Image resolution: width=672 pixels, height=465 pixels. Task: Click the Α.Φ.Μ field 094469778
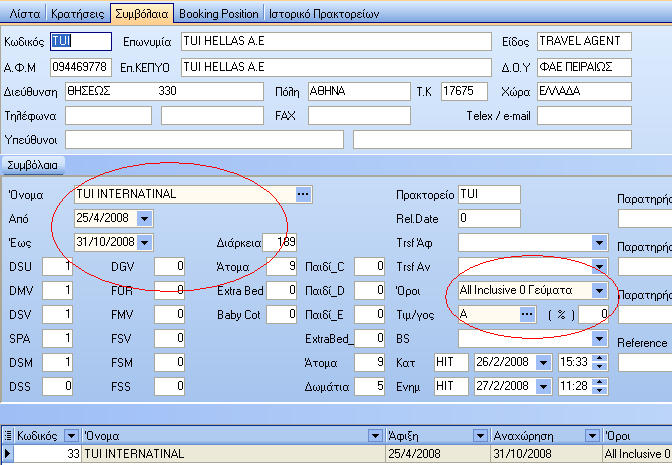coord(81,67)
